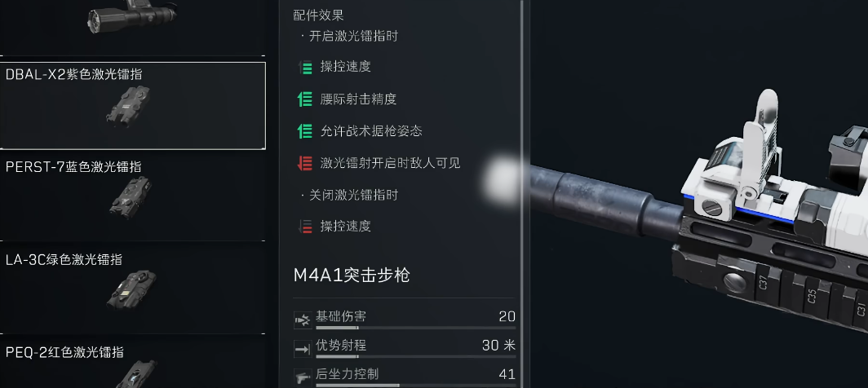
Task: Click green arrow icon beside 允许战术据枪姿态
Action: click(x=305, y=131)
